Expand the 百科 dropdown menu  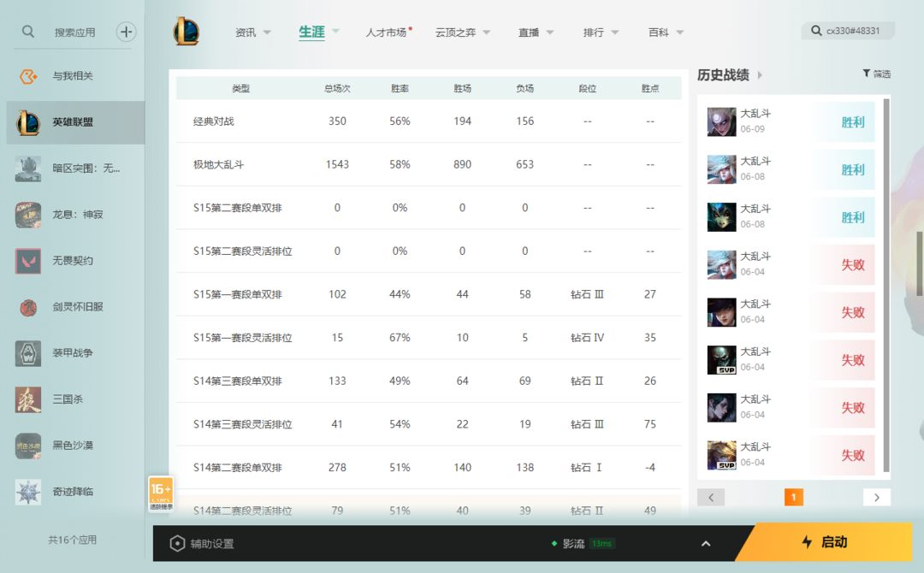pos(679,32)
